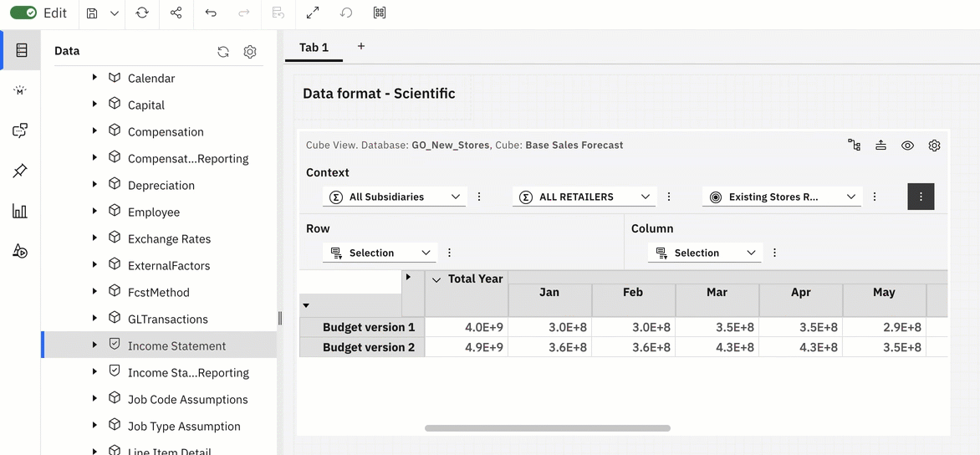The image size is (980, 455).
Task: Click the Refresh icon in top toolbar
Action: pos(142,13)
